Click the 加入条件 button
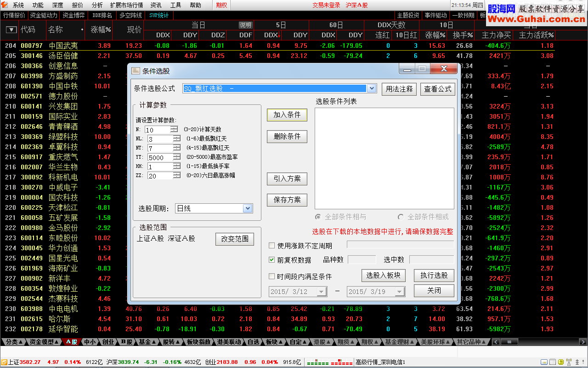 coord(287,115)
